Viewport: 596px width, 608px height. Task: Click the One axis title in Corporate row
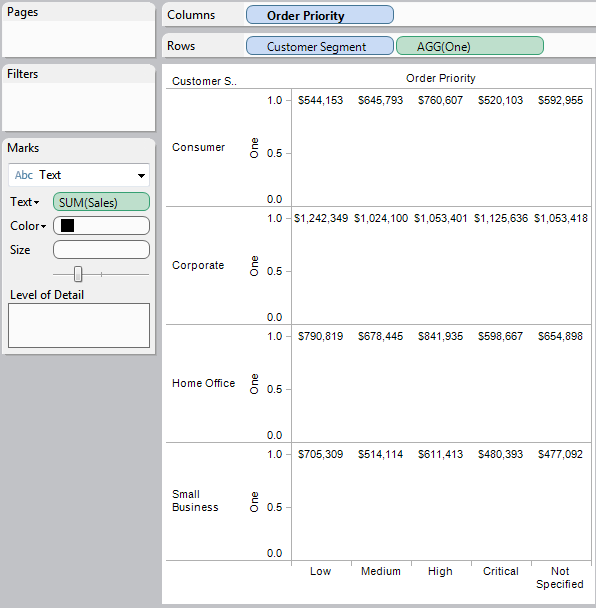254,266
